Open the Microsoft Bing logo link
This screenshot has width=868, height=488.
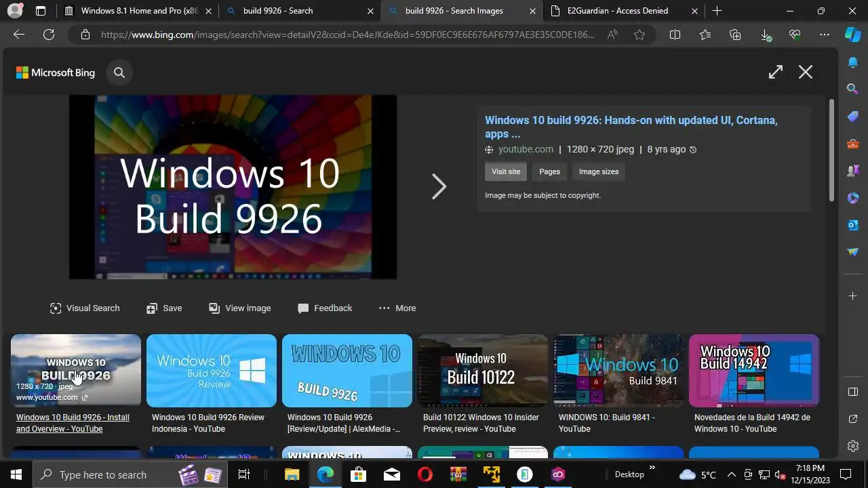point(56,73)
